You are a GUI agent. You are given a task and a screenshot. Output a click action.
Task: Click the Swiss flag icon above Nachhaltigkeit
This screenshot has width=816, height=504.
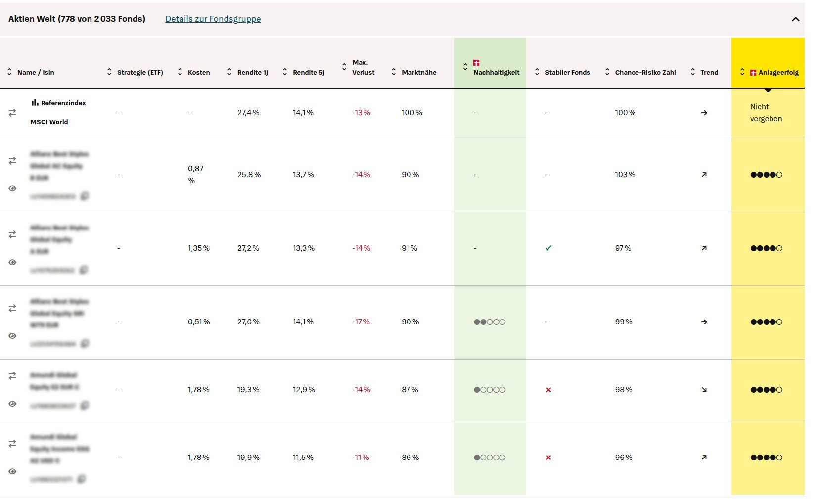(x=476, y=63)
